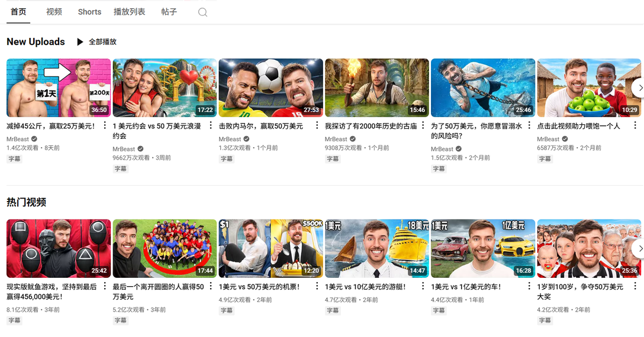Viewport: 644px width, 337px height.
Task: Open video title 1美元 vs 10亿美元的游艇
Action: (x=366, y=287)
